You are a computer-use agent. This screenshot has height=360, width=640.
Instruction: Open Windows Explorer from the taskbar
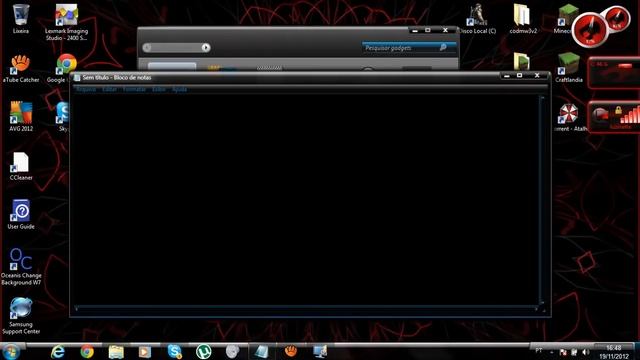(116, 351)
